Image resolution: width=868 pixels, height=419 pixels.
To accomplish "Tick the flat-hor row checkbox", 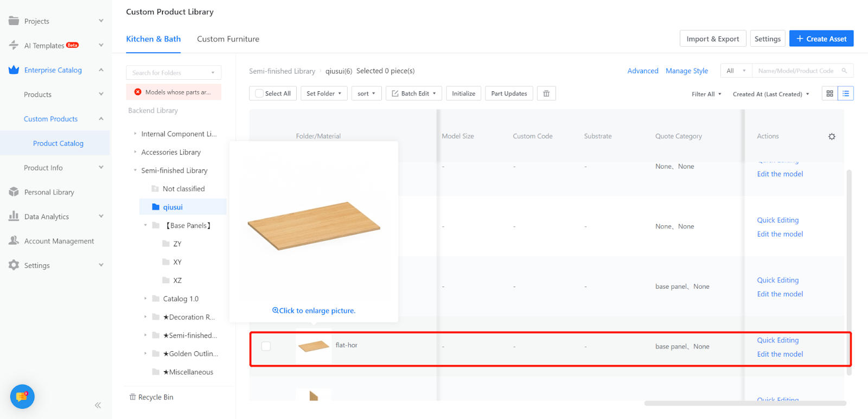I will click(x=266, y=346).
